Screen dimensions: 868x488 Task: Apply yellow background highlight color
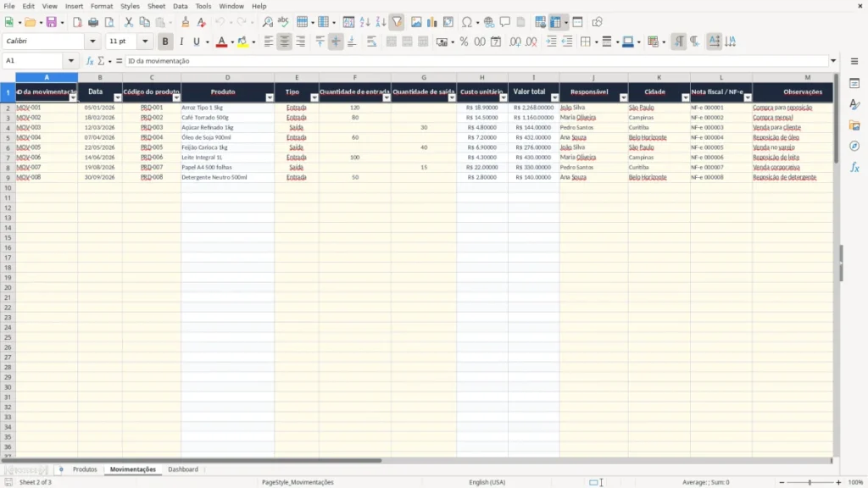(x=242, y=42)
